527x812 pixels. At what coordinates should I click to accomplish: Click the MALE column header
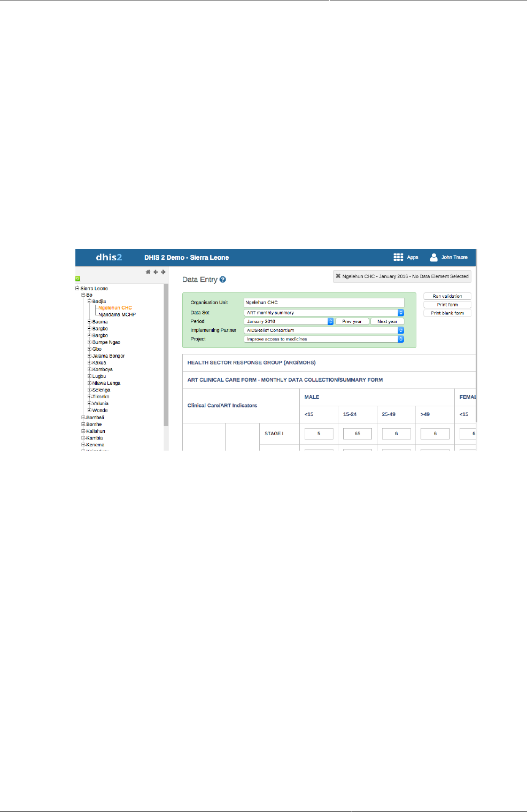(312, 397)
